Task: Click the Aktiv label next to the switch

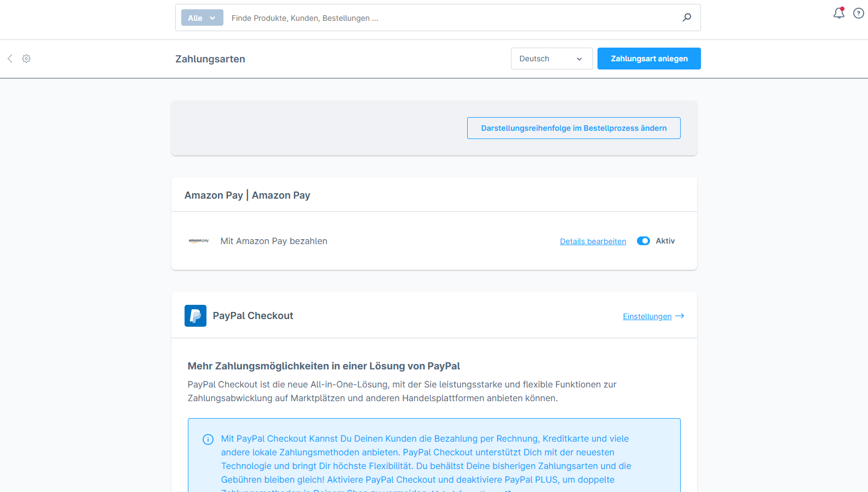Action: (665, 241)
